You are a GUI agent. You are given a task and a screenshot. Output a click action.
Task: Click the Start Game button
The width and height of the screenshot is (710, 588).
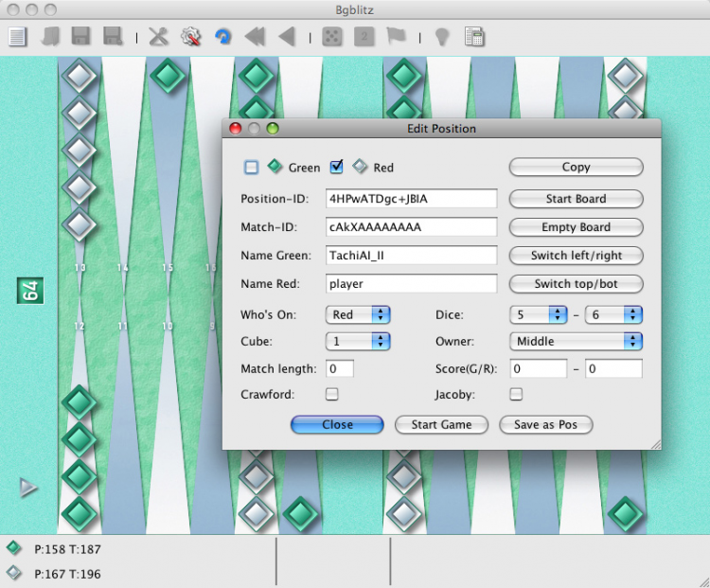(441, 424)
